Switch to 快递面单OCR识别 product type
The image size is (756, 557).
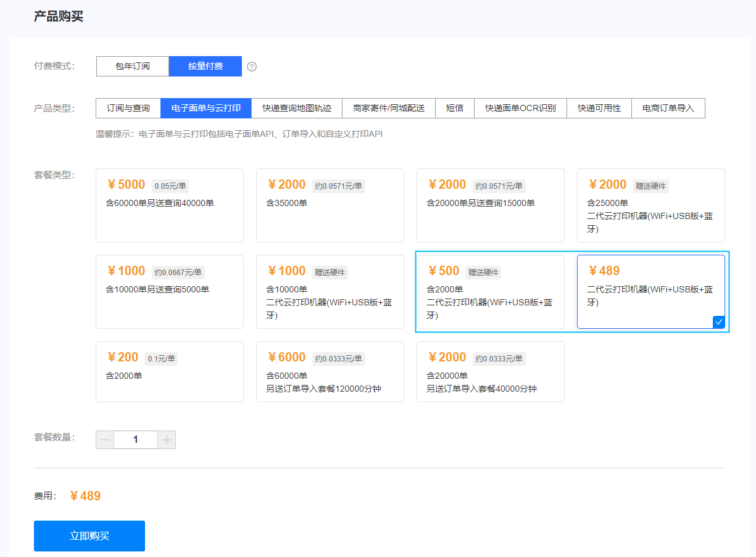pos(520,108)
